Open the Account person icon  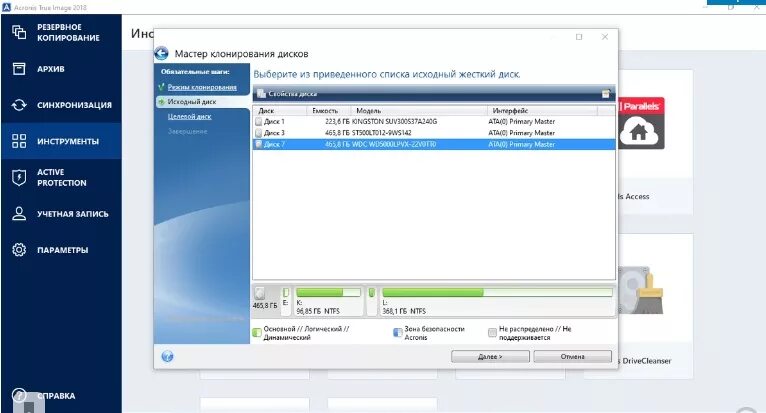coord(19,214)
